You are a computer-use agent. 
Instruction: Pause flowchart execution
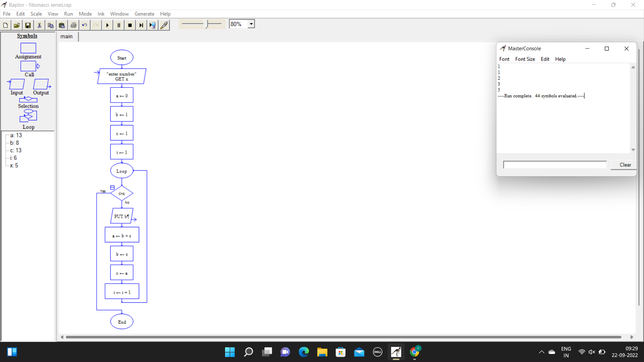(119, 25)
